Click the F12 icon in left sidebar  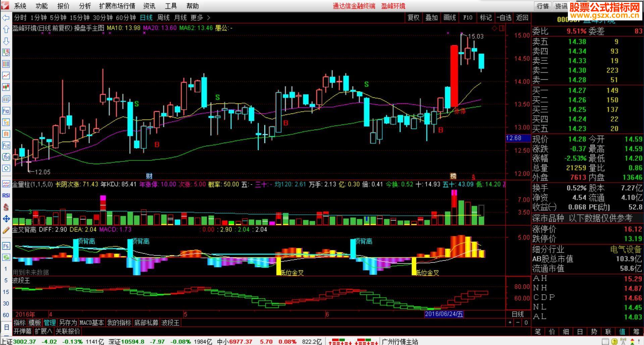pyautogui.click(x=6, y=145)
